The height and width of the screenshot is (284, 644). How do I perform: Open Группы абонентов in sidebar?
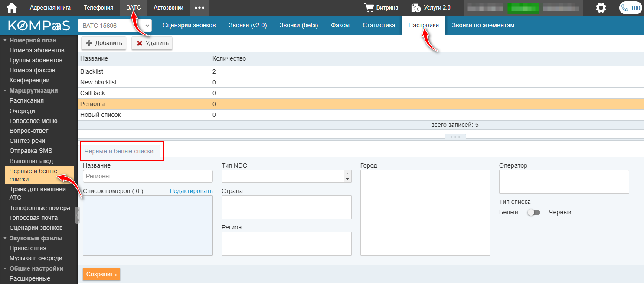pyautogui.click(x=36, y=60)
